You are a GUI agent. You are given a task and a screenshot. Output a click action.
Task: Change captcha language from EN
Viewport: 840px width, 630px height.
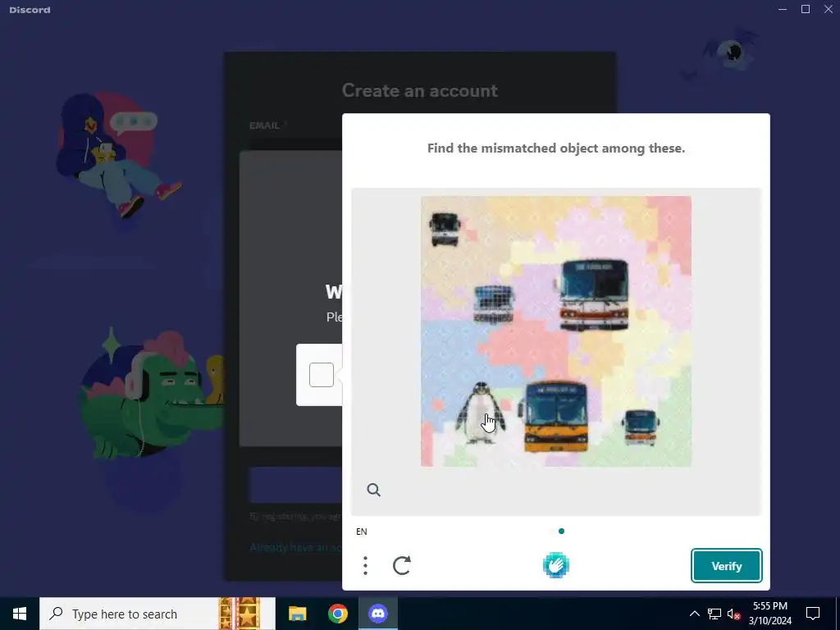362,532
